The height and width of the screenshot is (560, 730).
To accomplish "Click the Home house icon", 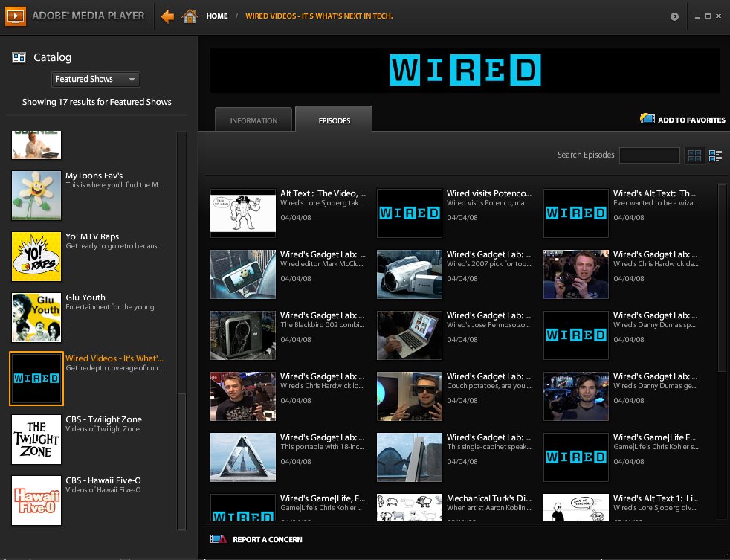I will (x=190, y=15).
